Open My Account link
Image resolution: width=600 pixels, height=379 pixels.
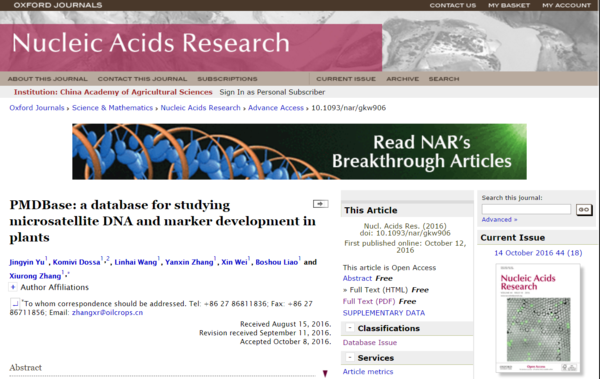pos(566,5)
